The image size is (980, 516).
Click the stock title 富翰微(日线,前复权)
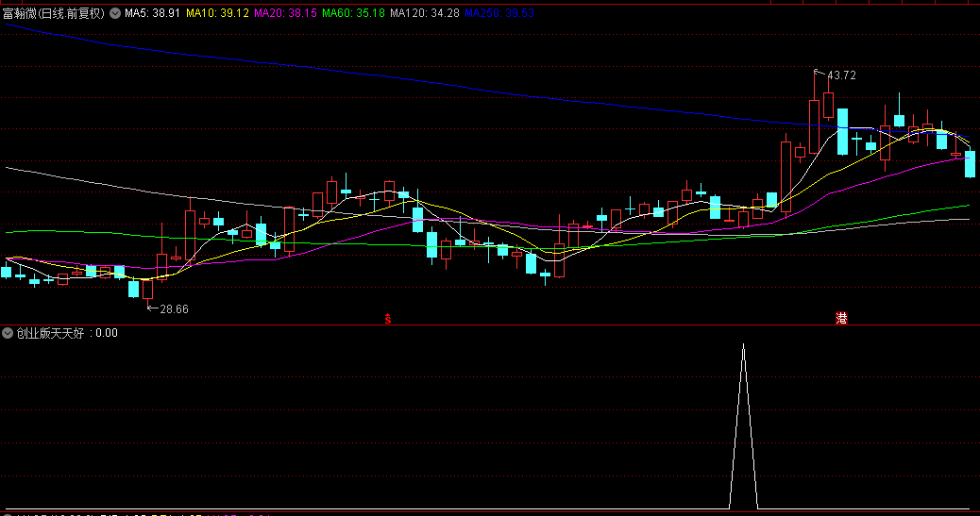coord(54,13)
